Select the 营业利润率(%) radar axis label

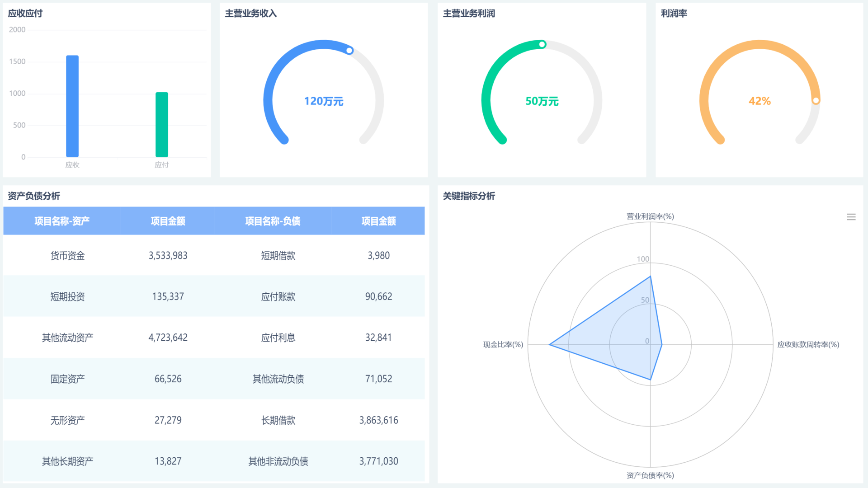point(650,216)
